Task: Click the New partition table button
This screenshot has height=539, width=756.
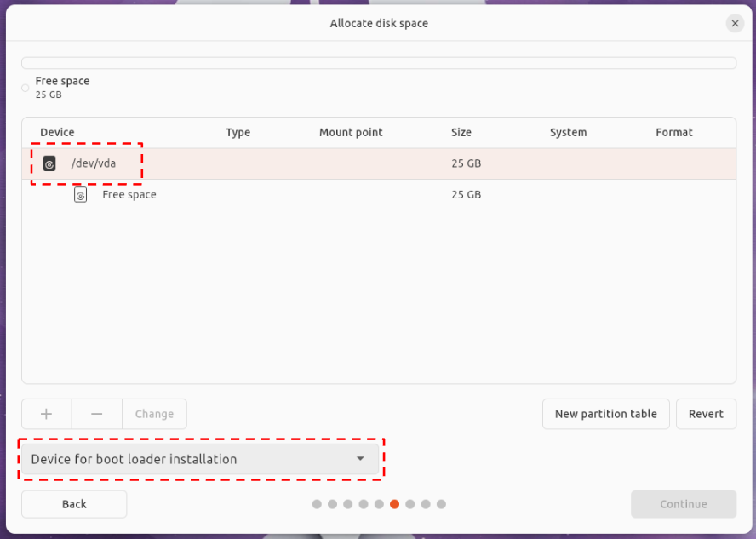Action: pyautogui.click(x=606, y=414)
